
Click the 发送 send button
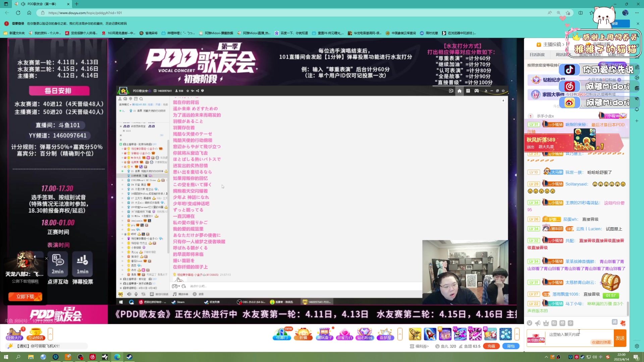(620, 338)
